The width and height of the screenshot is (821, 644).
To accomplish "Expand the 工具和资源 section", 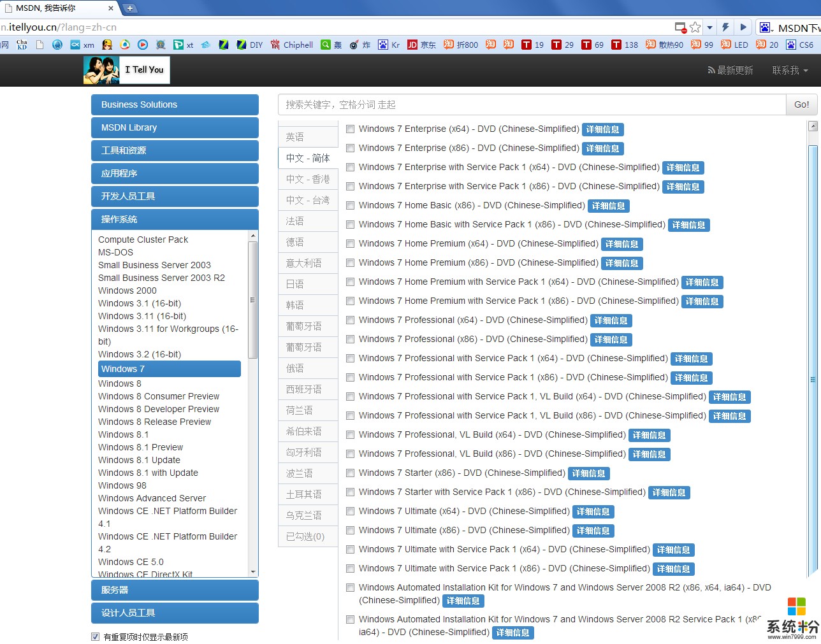I will tap(175, 150).
